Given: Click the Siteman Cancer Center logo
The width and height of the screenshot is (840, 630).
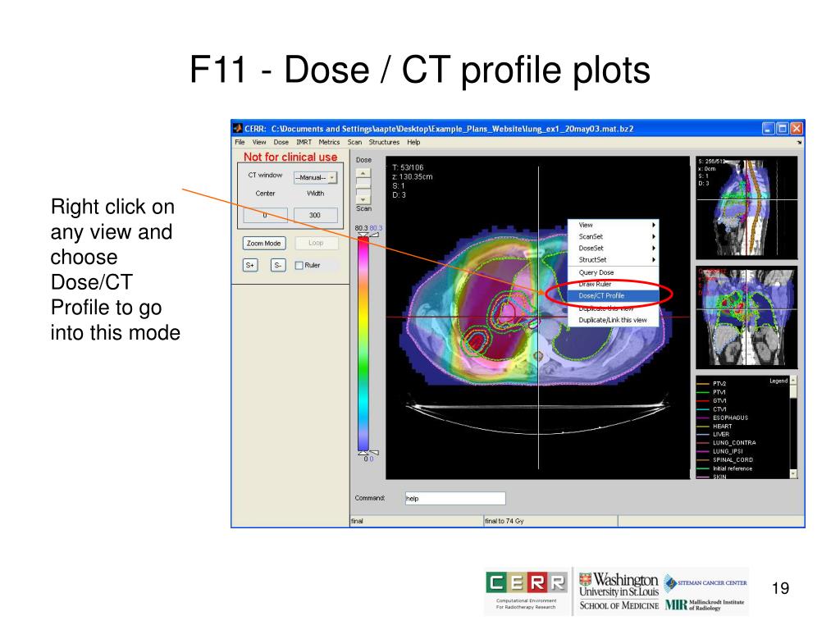Looking at the screenshot, I should point(705,583).
